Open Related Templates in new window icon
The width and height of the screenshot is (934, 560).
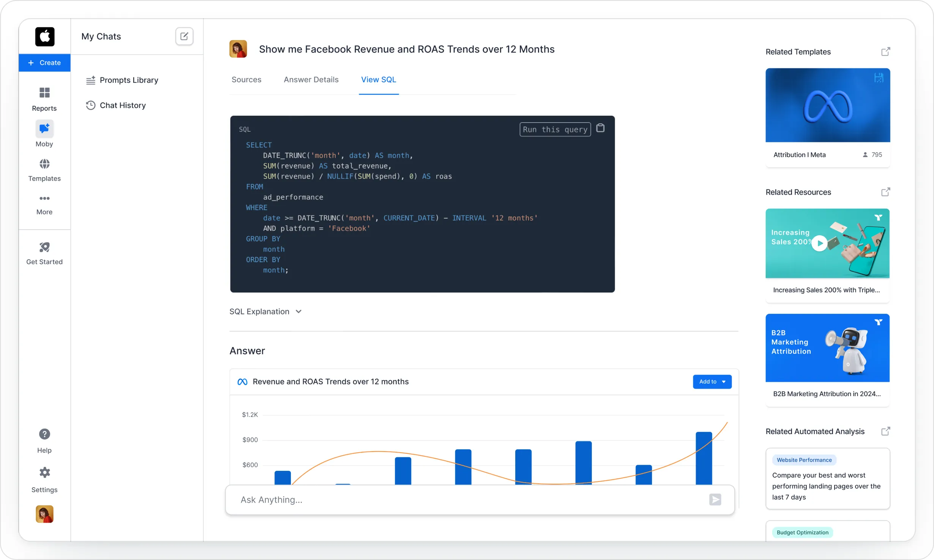[x=885, y=52]
